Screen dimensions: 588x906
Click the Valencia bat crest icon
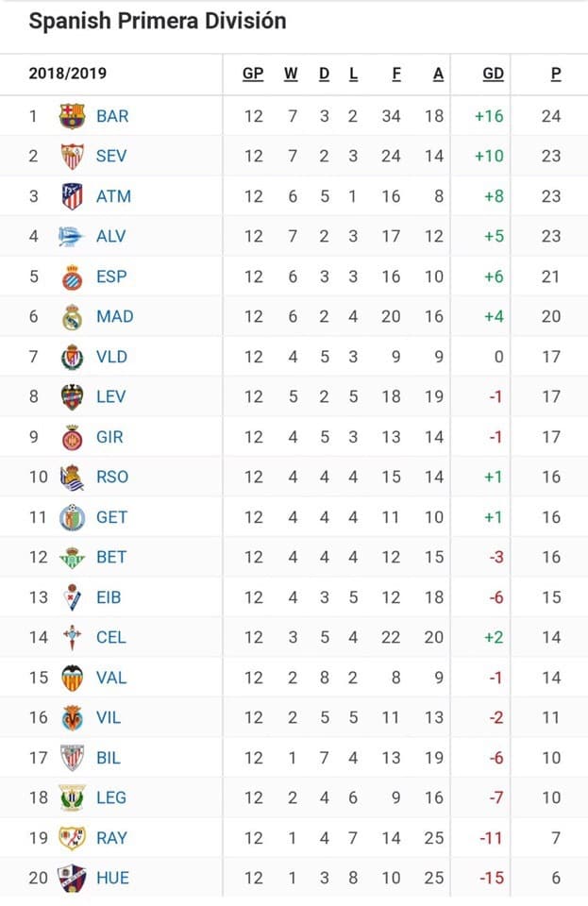(x=72, y=678)
